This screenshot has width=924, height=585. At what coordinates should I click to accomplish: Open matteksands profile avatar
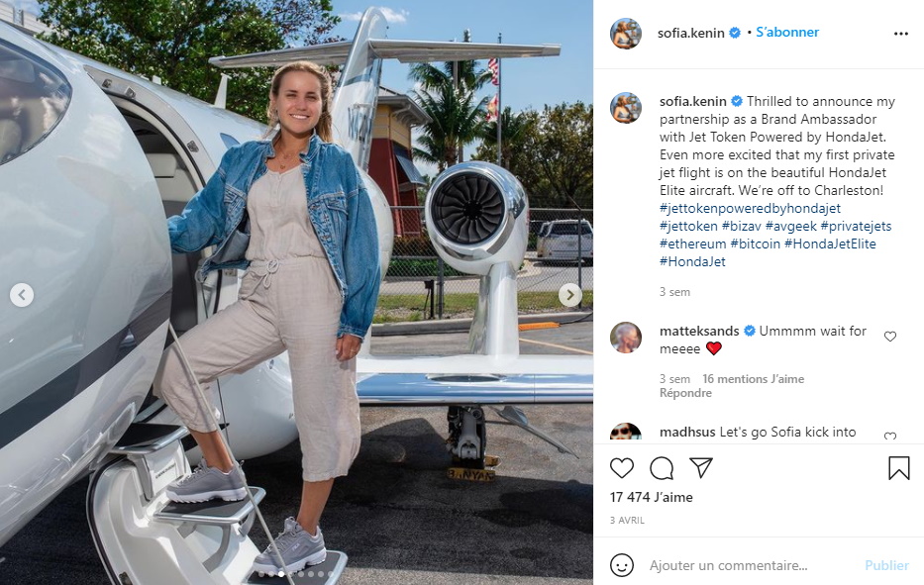626,338
